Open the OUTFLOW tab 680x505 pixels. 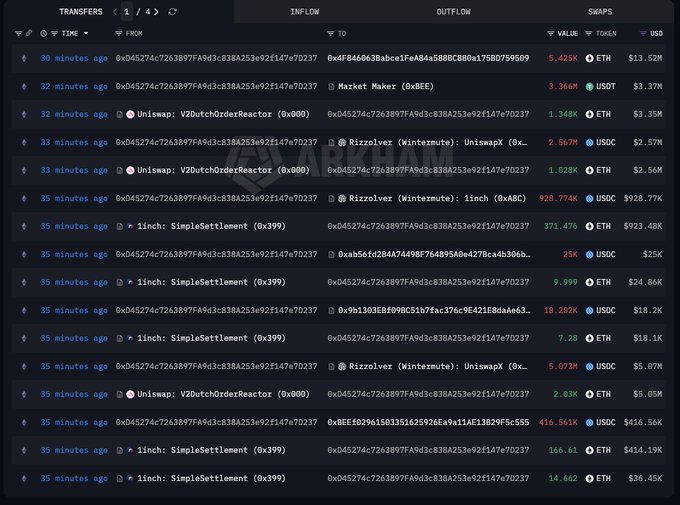pos(453,12)
